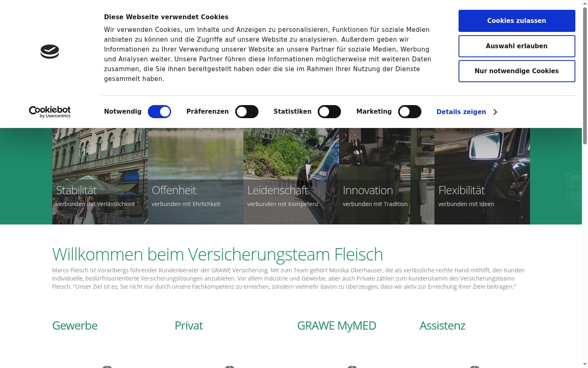Click the scrollbar up arrow

click(x=585, y=3)
